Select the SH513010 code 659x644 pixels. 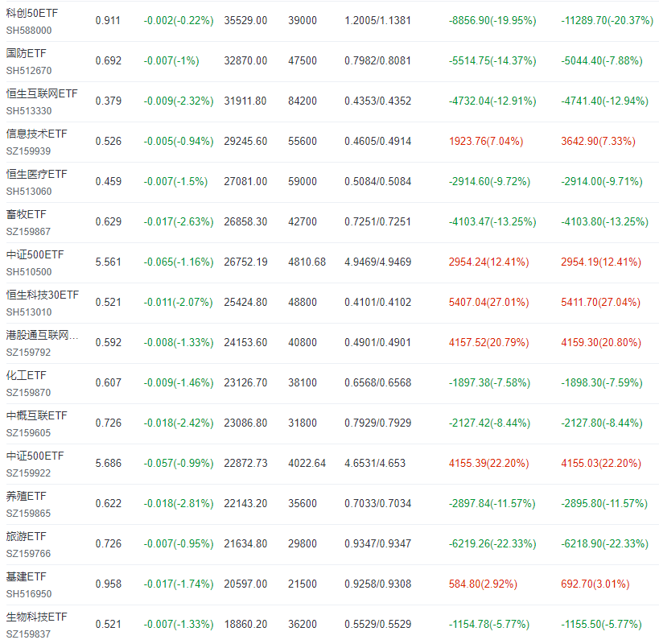(x=29, y=312)
